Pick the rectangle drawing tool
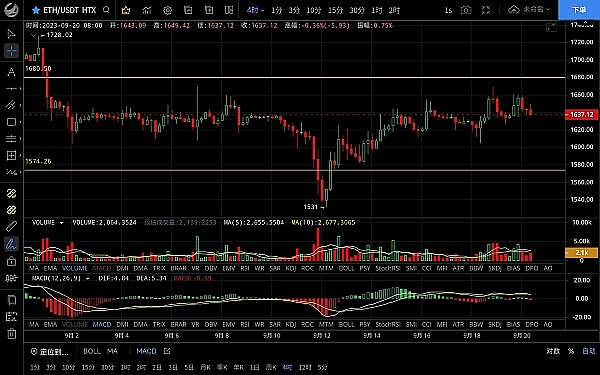The image size is (600, 375). click(11, 122)
